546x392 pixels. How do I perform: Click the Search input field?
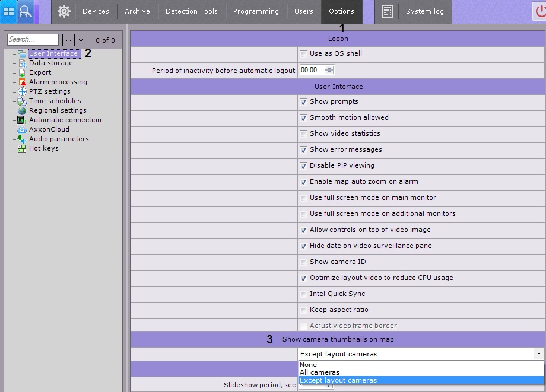click(x=33, y=40)
